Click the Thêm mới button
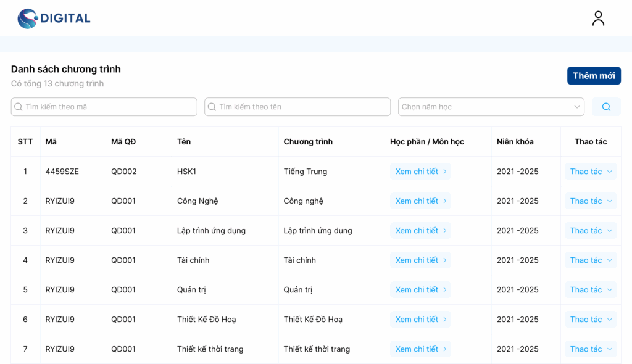Viewport: 632px width, 364px height. pos(594,76)
